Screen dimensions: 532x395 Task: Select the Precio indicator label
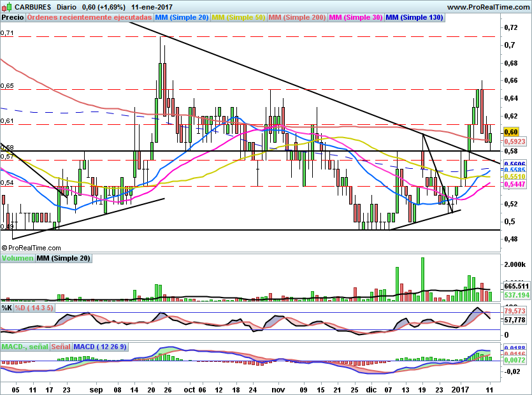13,17
